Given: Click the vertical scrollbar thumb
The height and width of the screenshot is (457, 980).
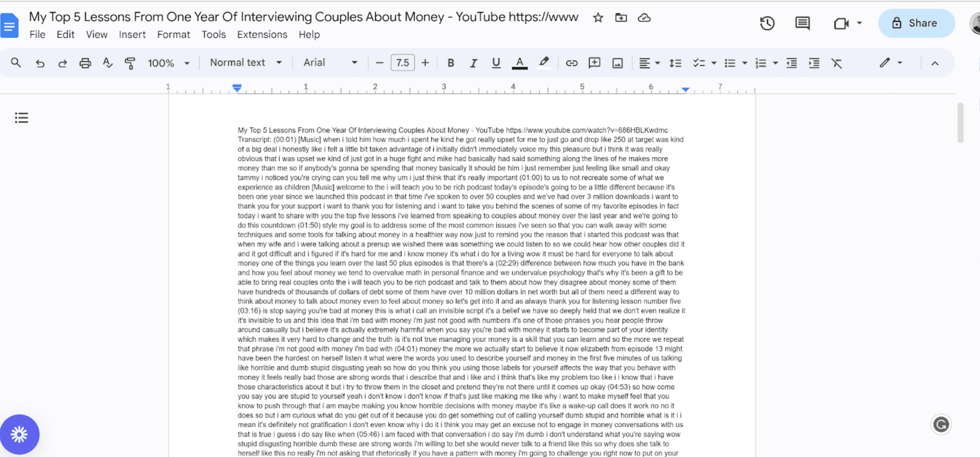Looking at the screenshot, I should click(x=960, y=122).
